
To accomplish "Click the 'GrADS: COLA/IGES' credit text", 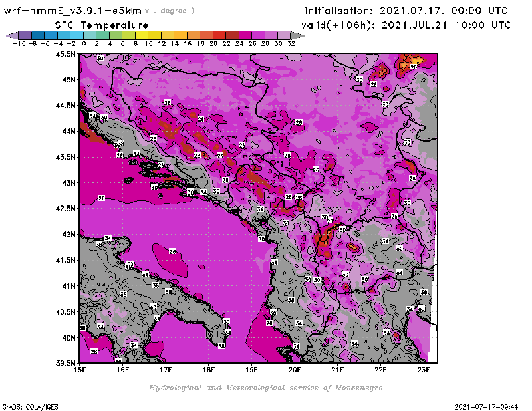I will (x=30, y=406).
